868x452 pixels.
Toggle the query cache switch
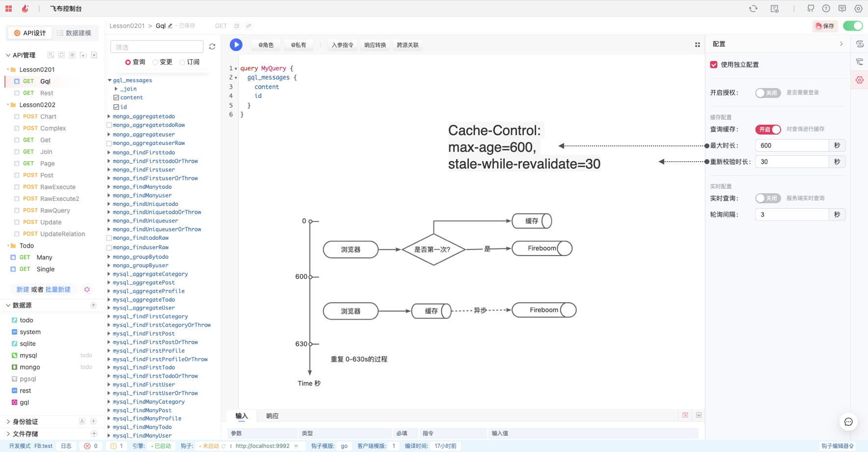coord(768,129)
